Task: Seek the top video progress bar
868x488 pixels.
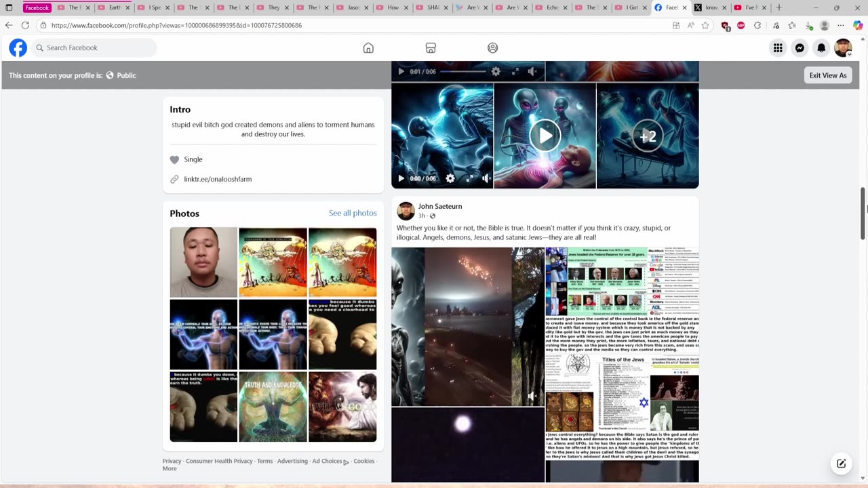Action: pos(463,71)
